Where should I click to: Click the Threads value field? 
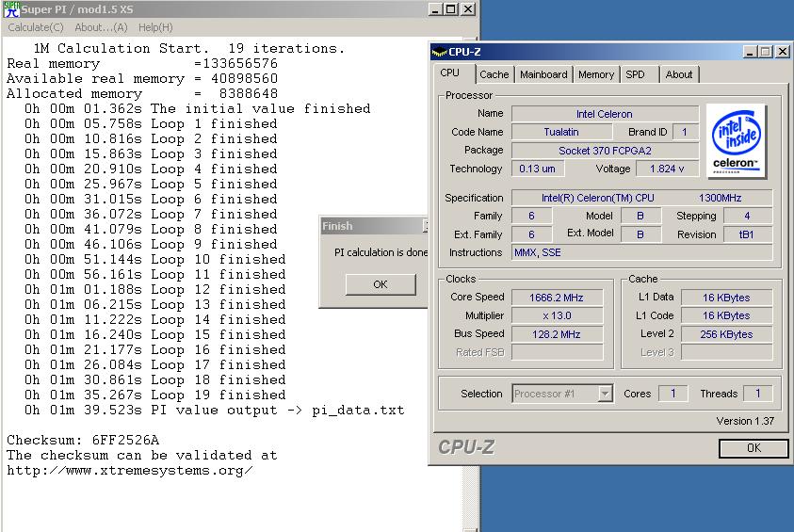[x=757, y=394]
